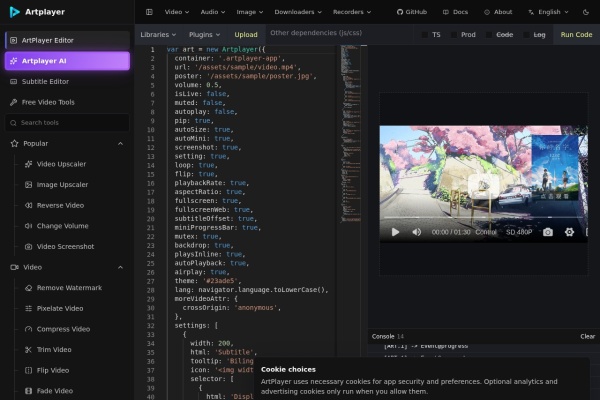Click the Console label
The image size is (600, 400).
tap(383, 336)
